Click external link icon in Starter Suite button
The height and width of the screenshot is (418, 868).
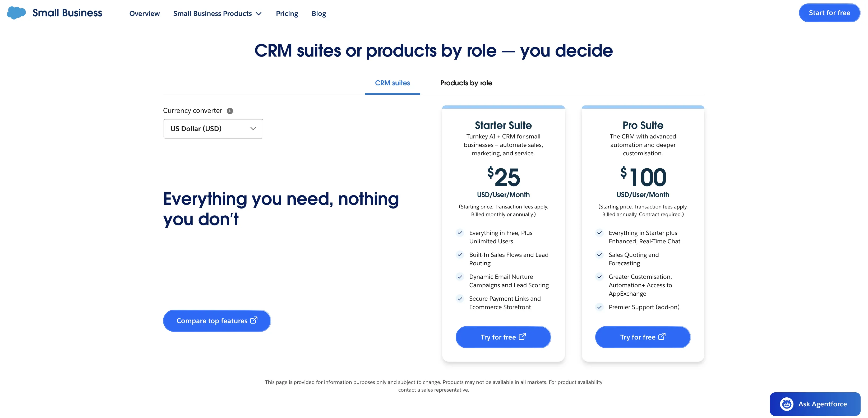[x=522, y=337]
